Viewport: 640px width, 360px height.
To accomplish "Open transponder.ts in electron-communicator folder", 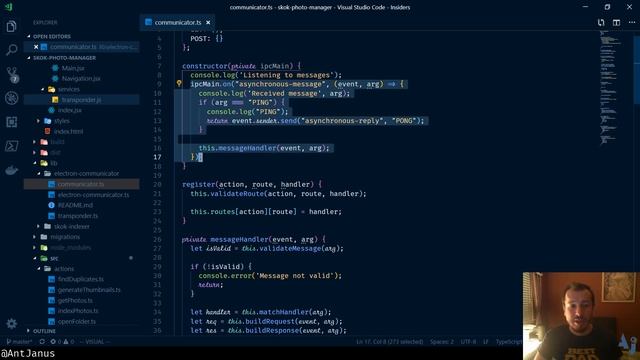I will pos(78,216).
